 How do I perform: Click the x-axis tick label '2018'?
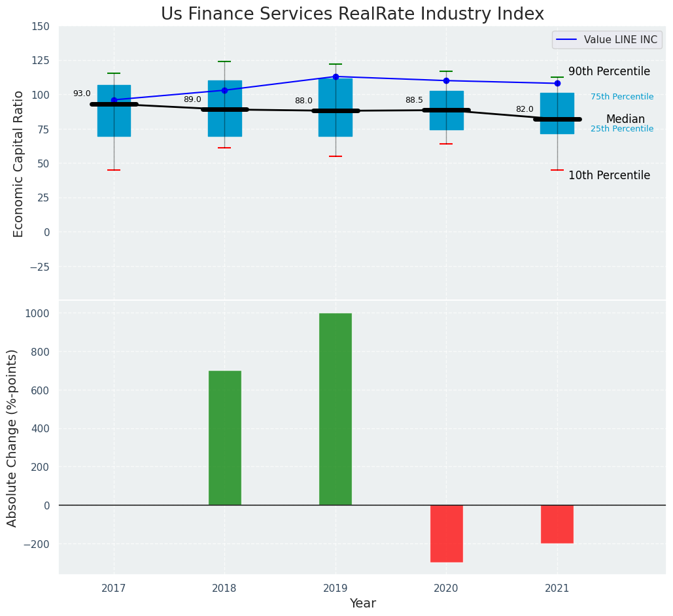[224, 588]
